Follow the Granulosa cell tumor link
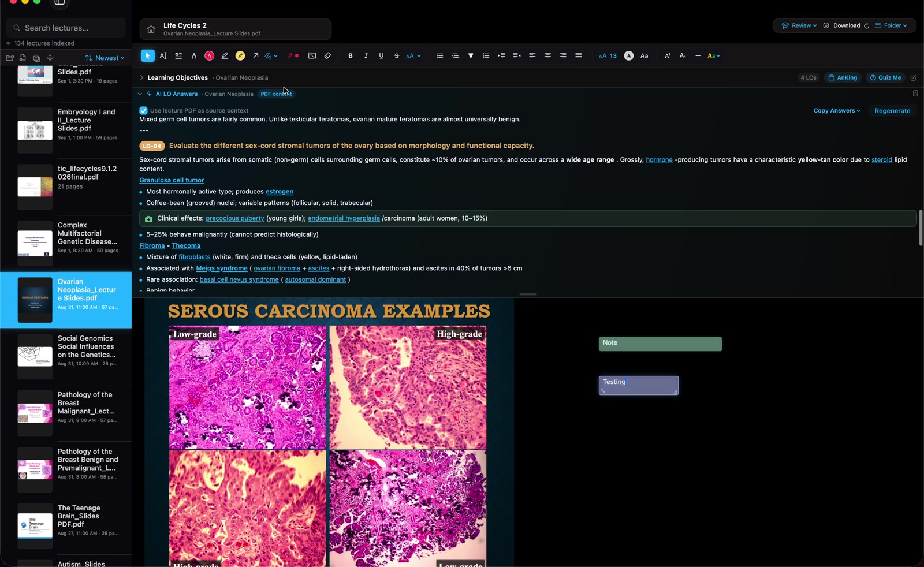 (x=172, y=181)
